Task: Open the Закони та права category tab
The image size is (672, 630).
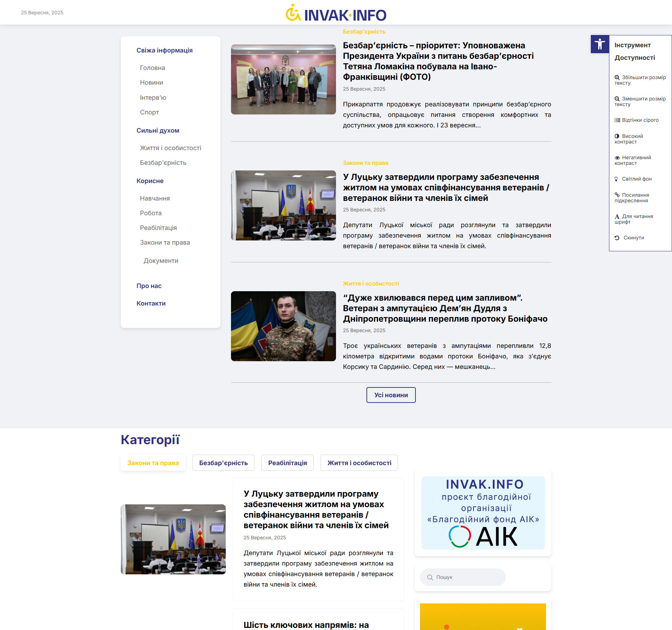Action: [153, 463]
